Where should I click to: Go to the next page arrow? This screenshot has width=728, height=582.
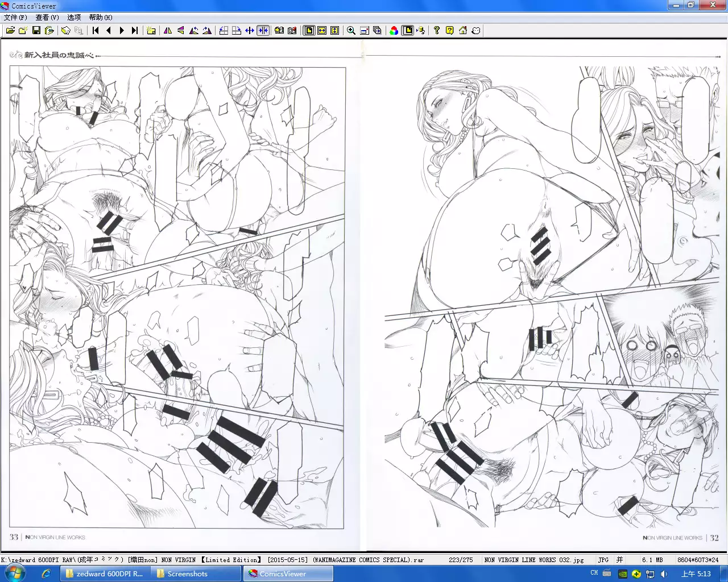tap(121, 31)
